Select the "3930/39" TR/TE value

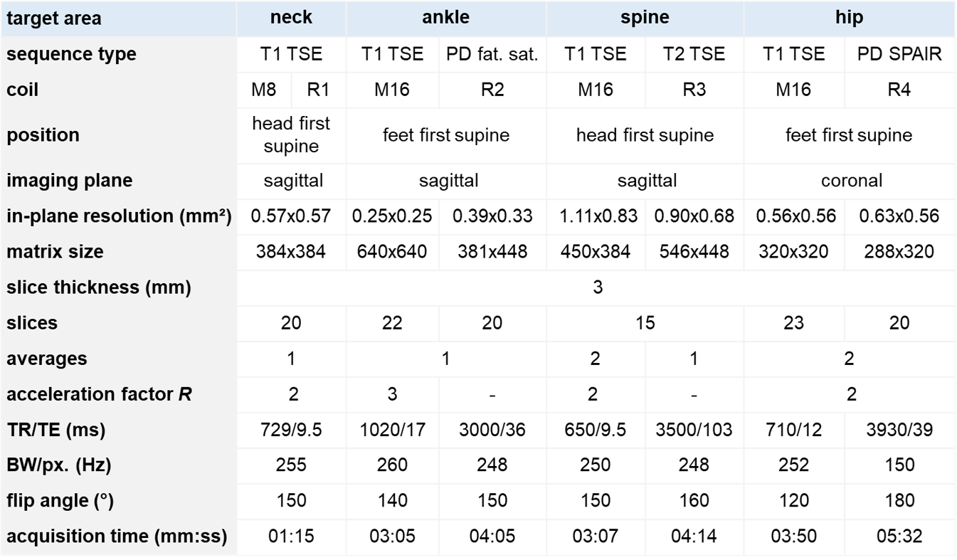click(899, 430)
